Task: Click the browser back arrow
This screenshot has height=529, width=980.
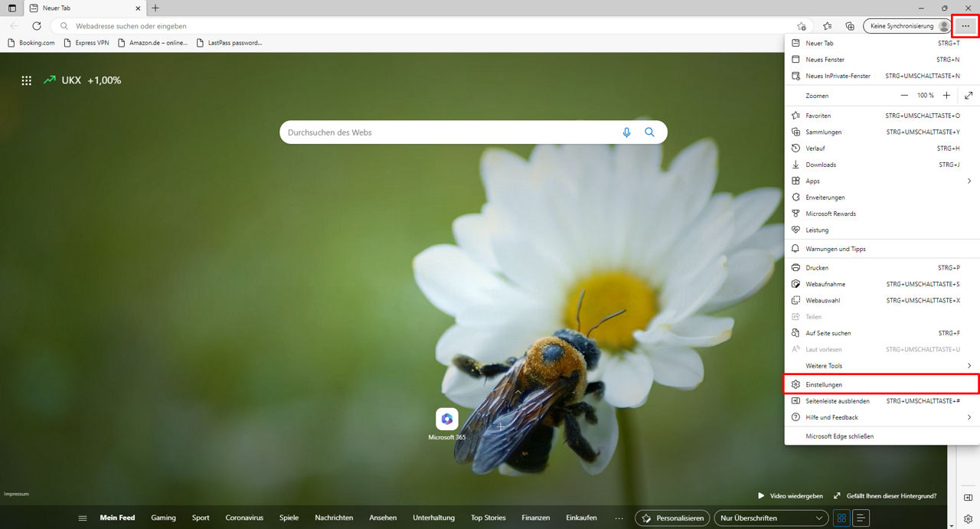Action: (13, 25)
